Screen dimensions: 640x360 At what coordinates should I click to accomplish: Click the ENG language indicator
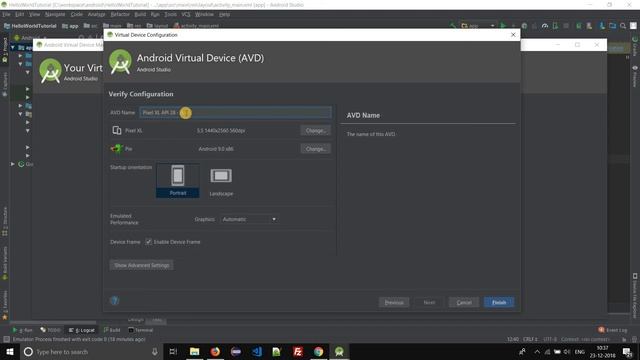coord(580,351)
